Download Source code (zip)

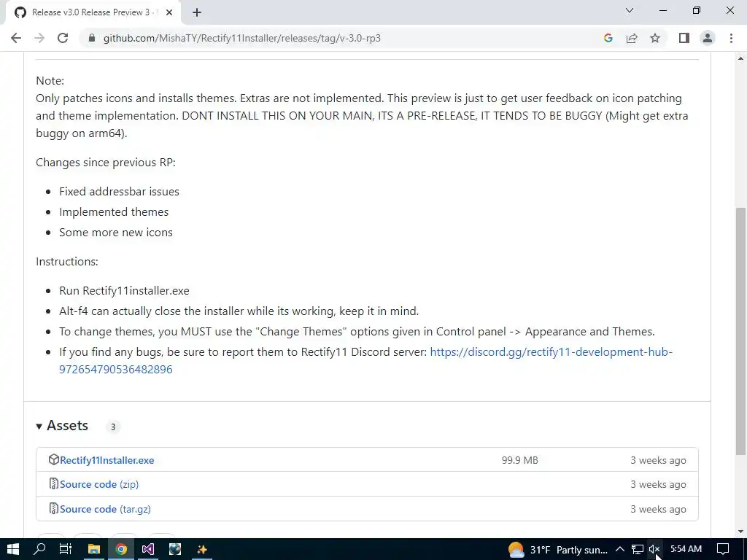pos(99,484)
